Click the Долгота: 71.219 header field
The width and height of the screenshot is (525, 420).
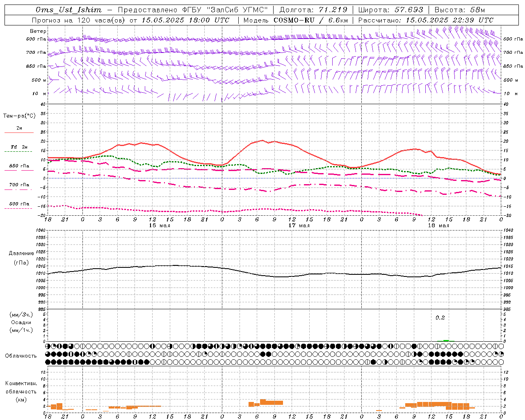click(313, 10)
